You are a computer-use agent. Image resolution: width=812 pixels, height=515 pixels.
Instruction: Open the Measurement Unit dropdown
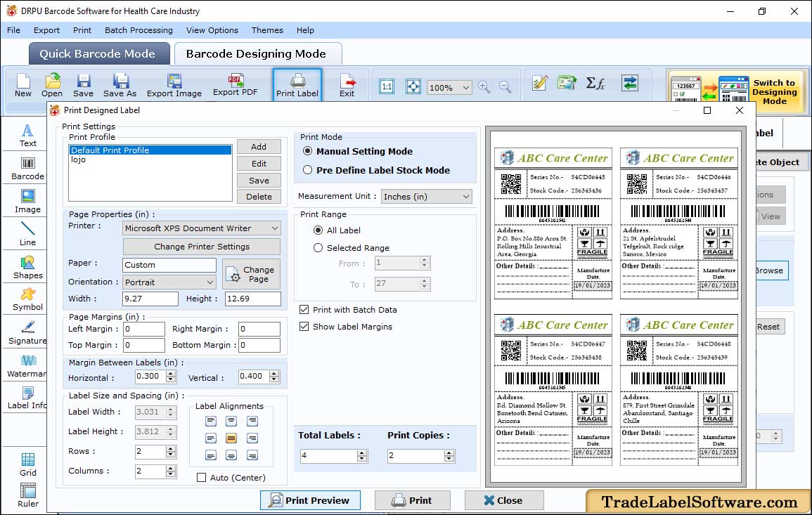(427, 197)
